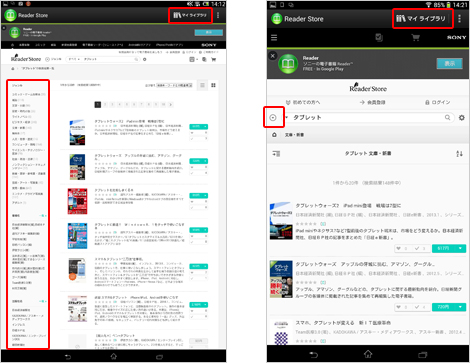Open the search category dropdown arrow in right tablet

click(287, 117)
